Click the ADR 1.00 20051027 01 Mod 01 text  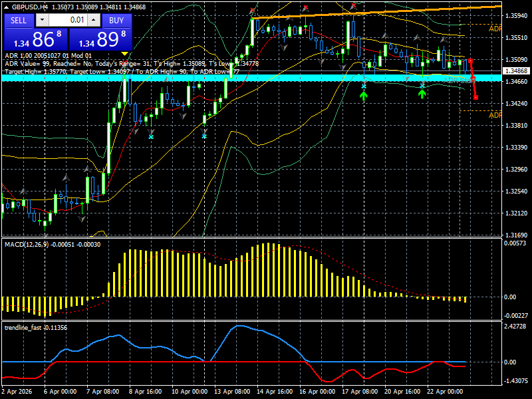point(48,56)
